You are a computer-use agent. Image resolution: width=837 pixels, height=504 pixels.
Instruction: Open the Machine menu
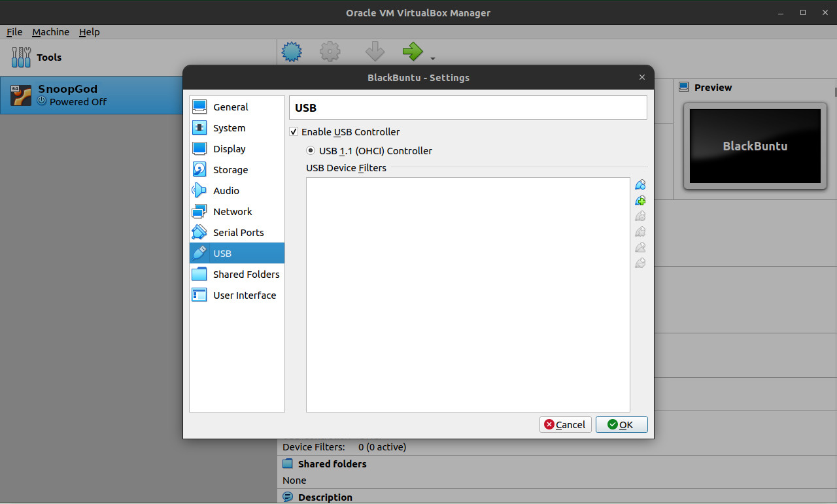tap(50, 32)
